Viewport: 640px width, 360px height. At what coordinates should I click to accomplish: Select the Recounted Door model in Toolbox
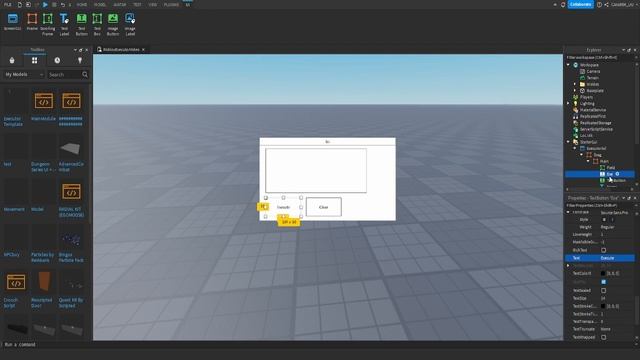click(x=44, y=282)
